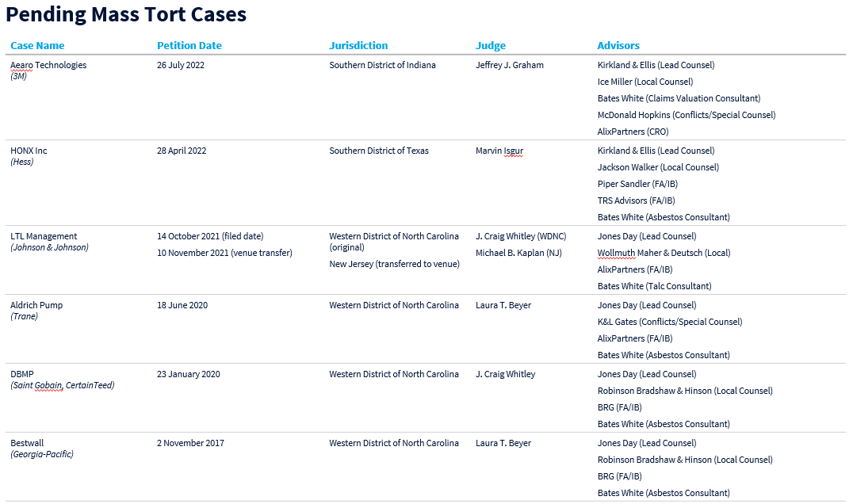Click Piper Sandler (FA/IB) advisor entry

(636, 184)
